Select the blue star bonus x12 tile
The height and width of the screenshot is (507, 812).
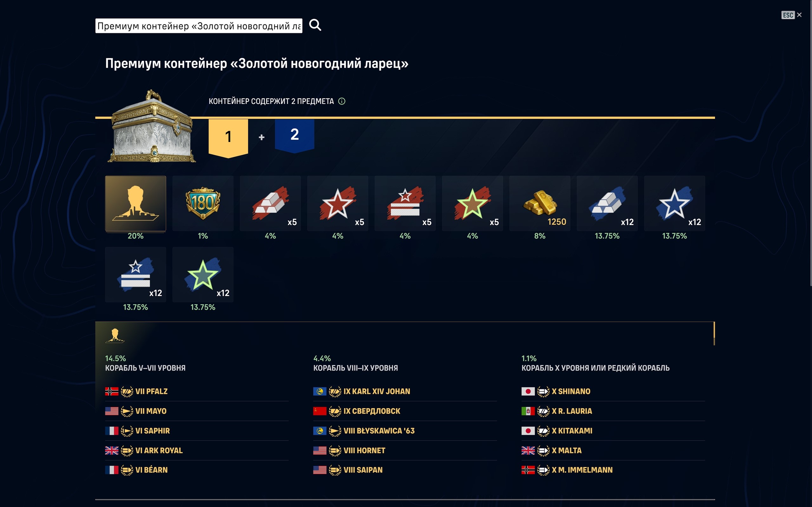point(674,203)
